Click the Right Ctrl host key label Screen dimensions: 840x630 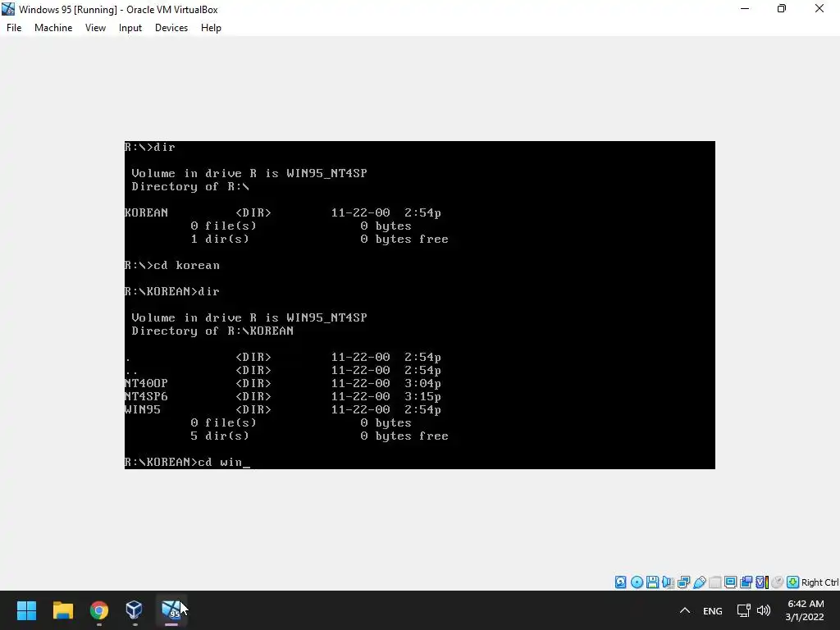pyautogui.click(x=819, y=582)
